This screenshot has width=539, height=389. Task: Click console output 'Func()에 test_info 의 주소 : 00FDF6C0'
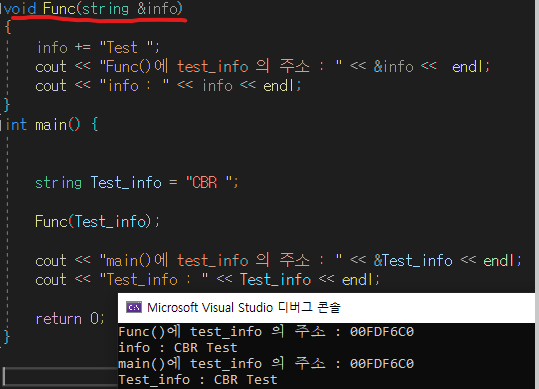tap(266, 332)
